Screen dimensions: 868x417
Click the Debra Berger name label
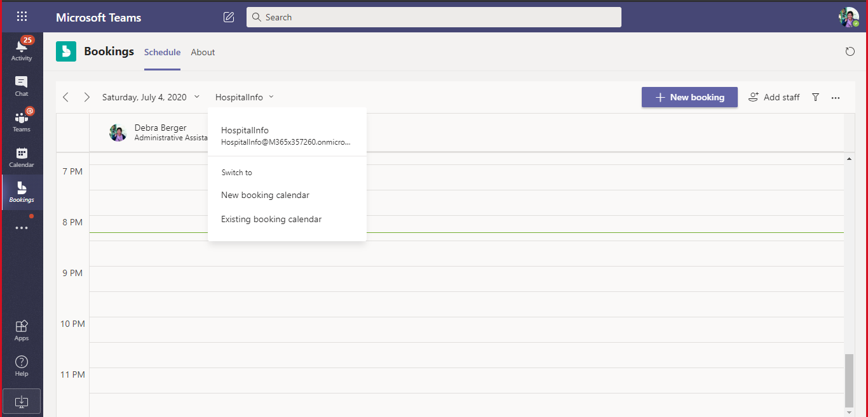pos(161,128)
